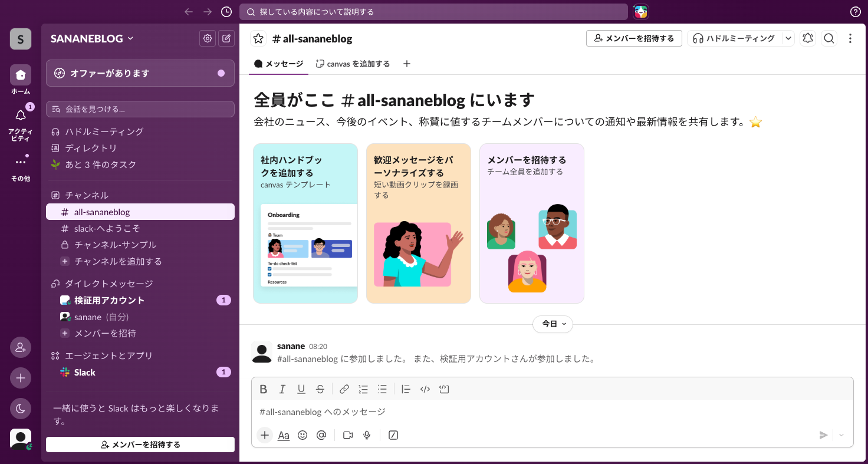Open channel notification bell settings

[808, 38]
